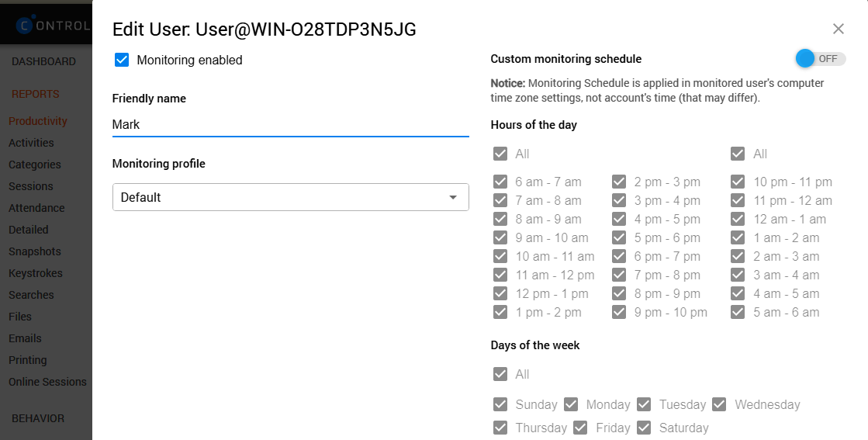868x440 pixels.
Task: Toggle the 6 pm - 7 pm checkbox
Action: tap(619, 256)
